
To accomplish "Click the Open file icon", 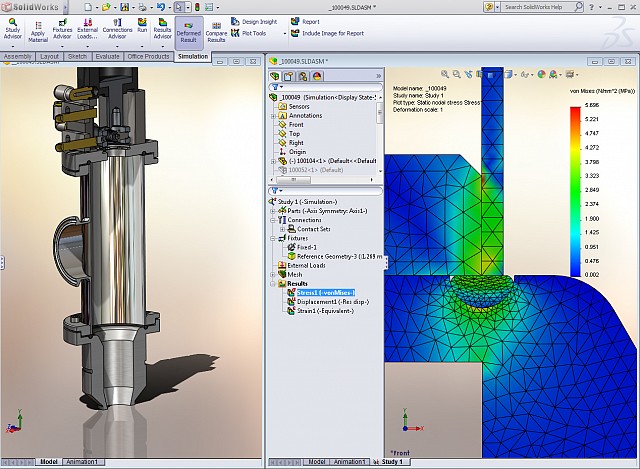I will (106, 7).
